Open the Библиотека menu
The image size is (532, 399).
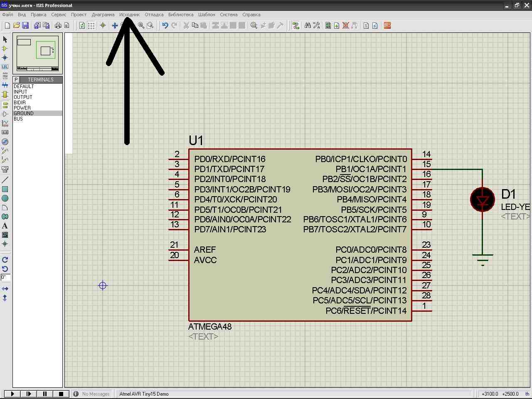(x=181, y=15)
